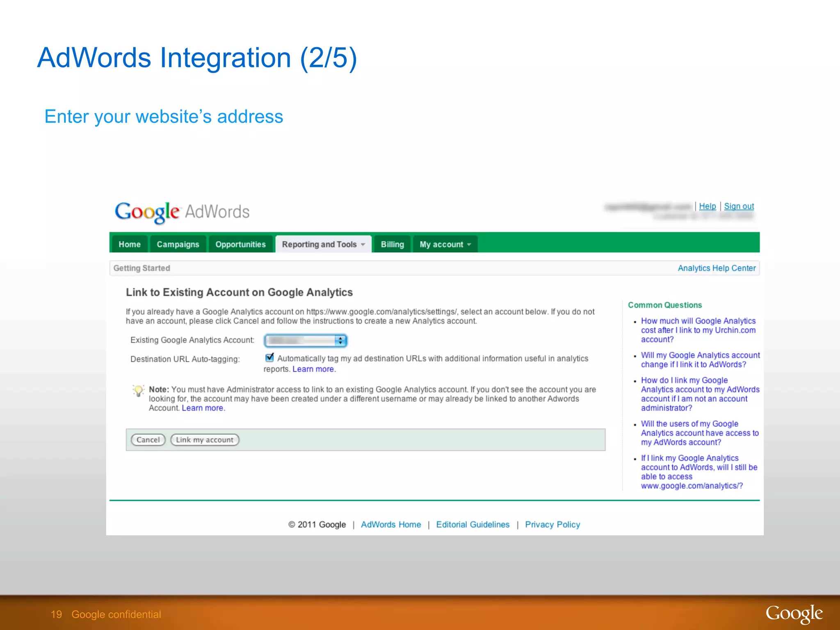Click the Cancel button
This screenshot has height=630, width=840.
click(x=148, y=440)
